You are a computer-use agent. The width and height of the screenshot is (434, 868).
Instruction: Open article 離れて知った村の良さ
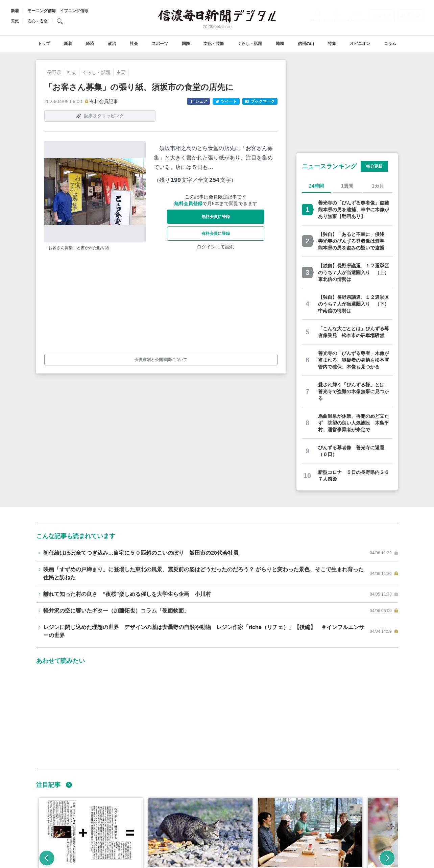tap(127, 594)
